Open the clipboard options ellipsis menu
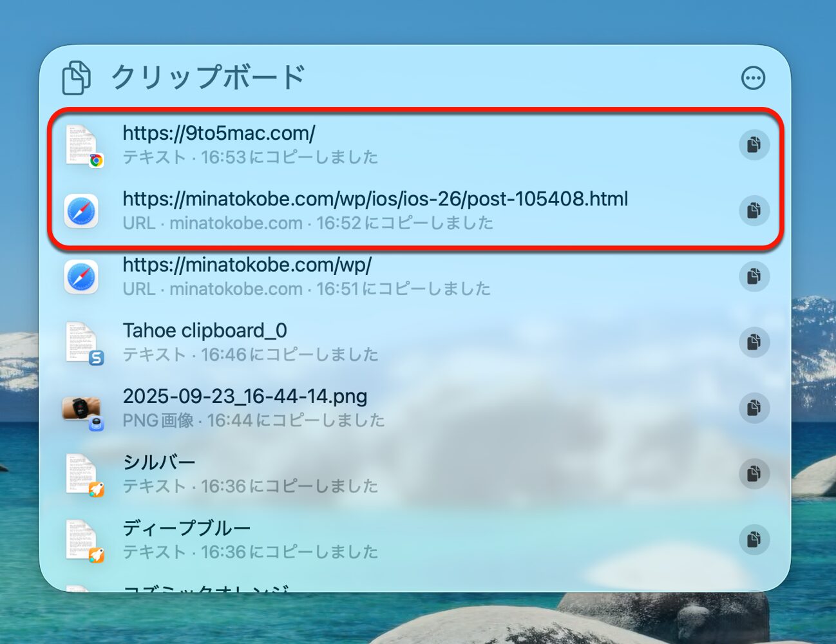836x644 pixels. [753, 78]
